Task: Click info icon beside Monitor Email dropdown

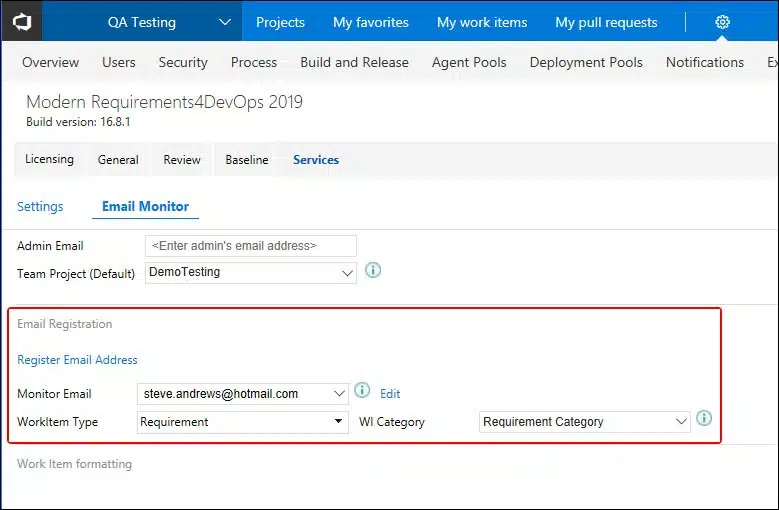Action: click(x=362, y=391)
